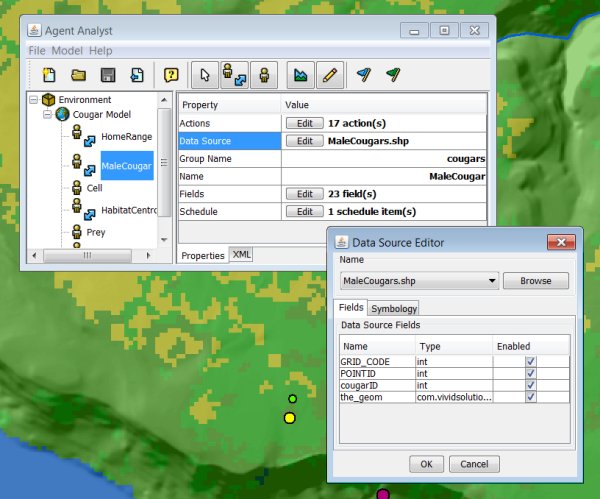Choose the generic agent tool icon
The image size is (600, 499).
point(264,75)
